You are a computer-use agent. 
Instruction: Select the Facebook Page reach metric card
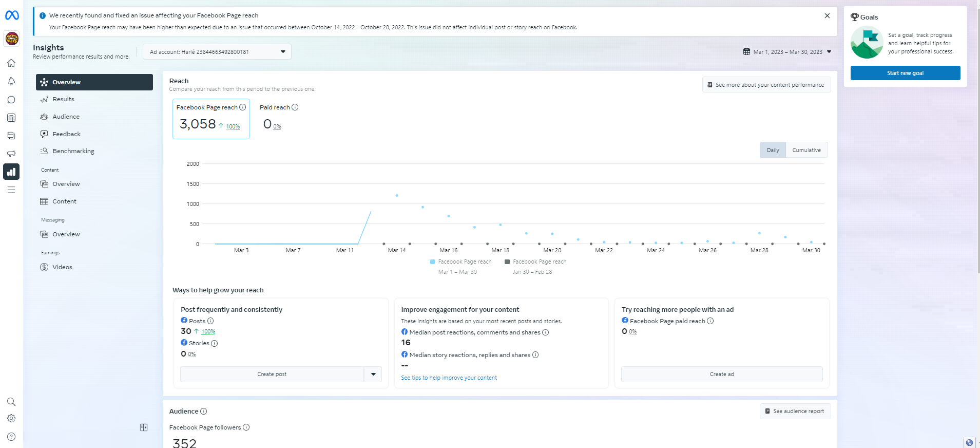tap(211, 119)
